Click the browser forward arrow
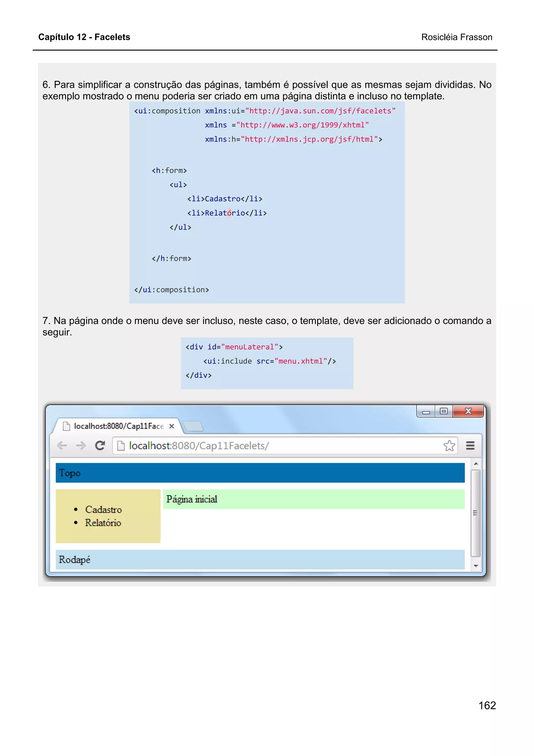 81,446
